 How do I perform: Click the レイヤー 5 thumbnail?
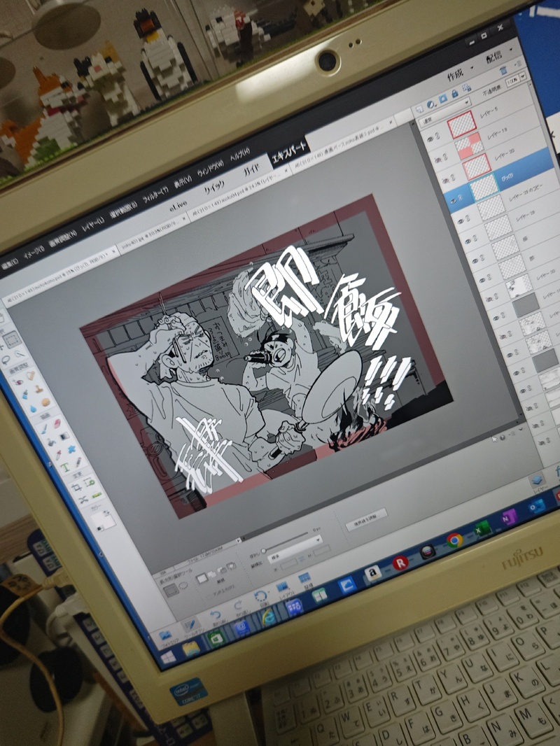[x=461, y=125]
